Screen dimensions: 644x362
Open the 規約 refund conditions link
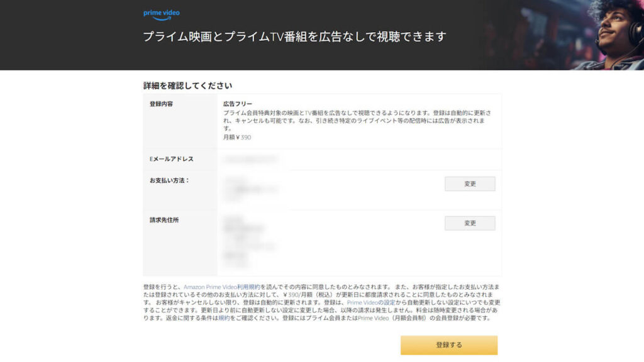pos(224,318)
